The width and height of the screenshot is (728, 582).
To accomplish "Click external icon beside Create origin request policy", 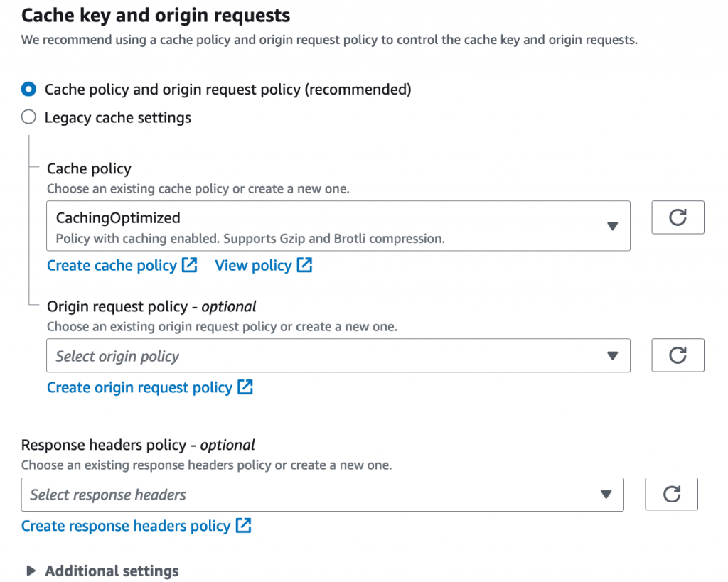I will coord(245,387).
